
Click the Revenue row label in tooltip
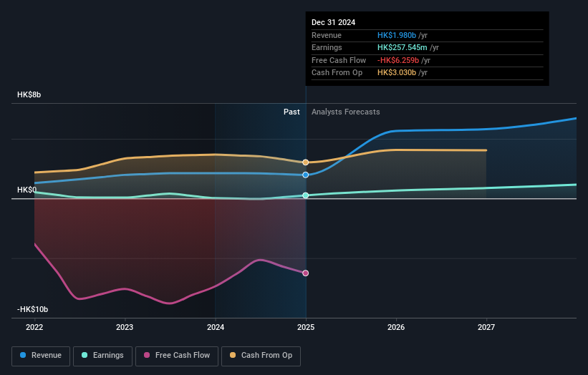pyautogui.click(x=327, y=35)
